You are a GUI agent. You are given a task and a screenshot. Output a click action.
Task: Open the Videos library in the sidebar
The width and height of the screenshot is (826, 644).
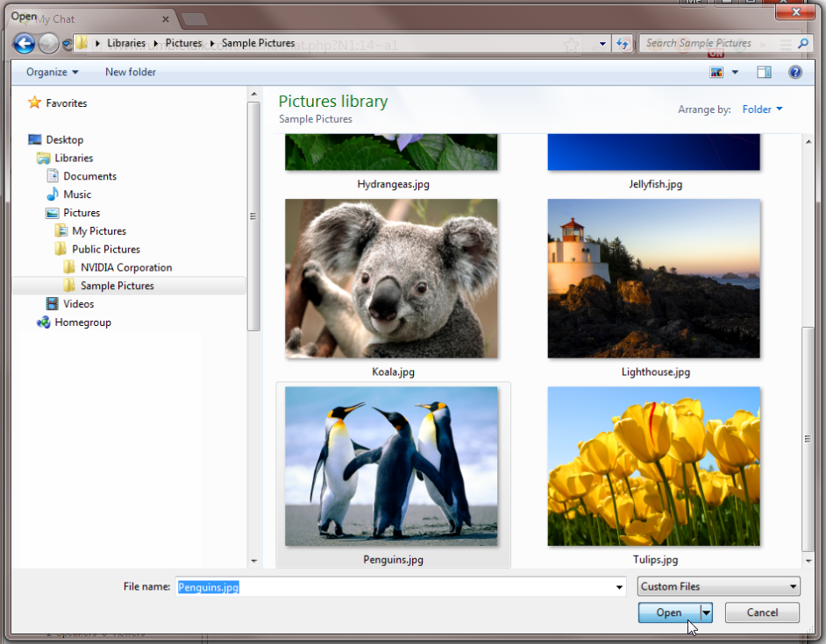click(x=78, y=304)
